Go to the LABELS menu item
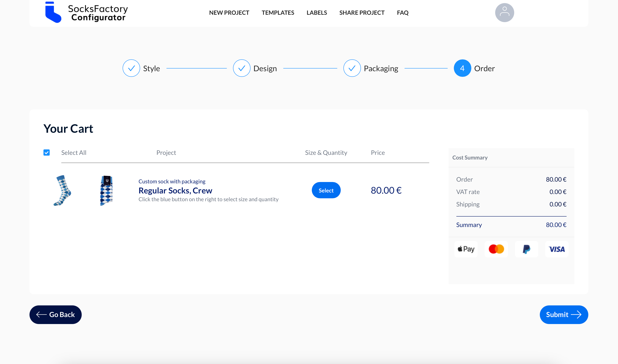Image resolution: width=618 pixels, height=364 pixels. click(317, 12)
